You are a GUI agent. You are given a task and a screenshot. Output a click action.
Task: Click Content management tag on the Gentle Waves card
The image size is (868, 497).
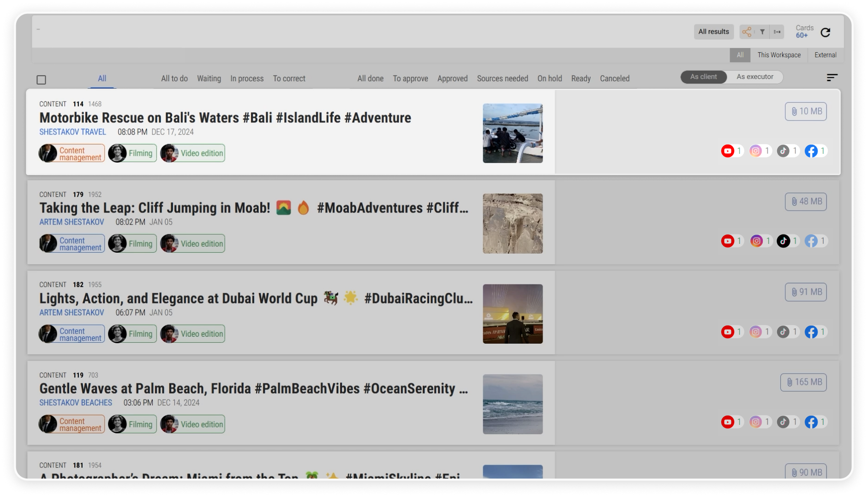pos(72,424)
